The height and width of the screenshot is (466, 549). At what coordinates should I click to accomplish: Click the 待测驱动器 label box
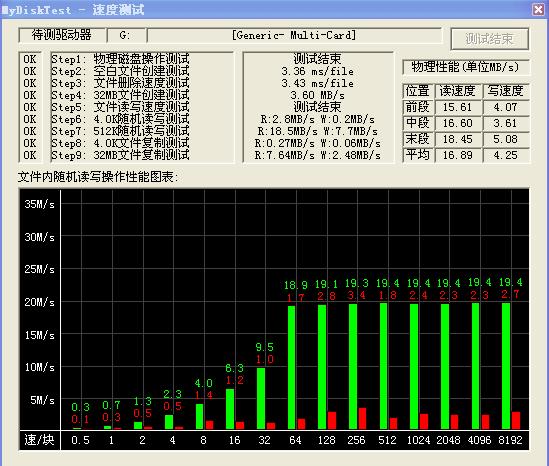(62, 35)
